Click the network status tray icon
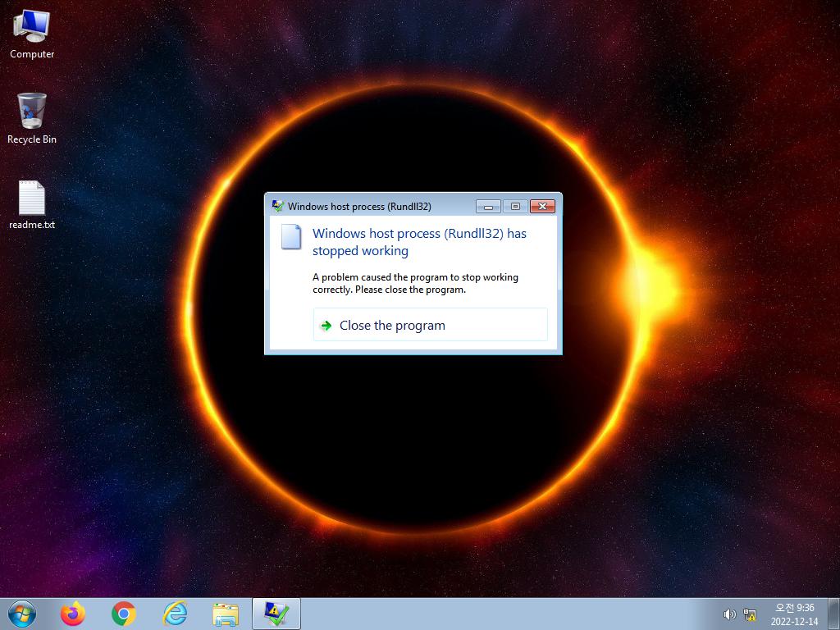840x630 pixels. pyautogui.click(x=750, y=614)
